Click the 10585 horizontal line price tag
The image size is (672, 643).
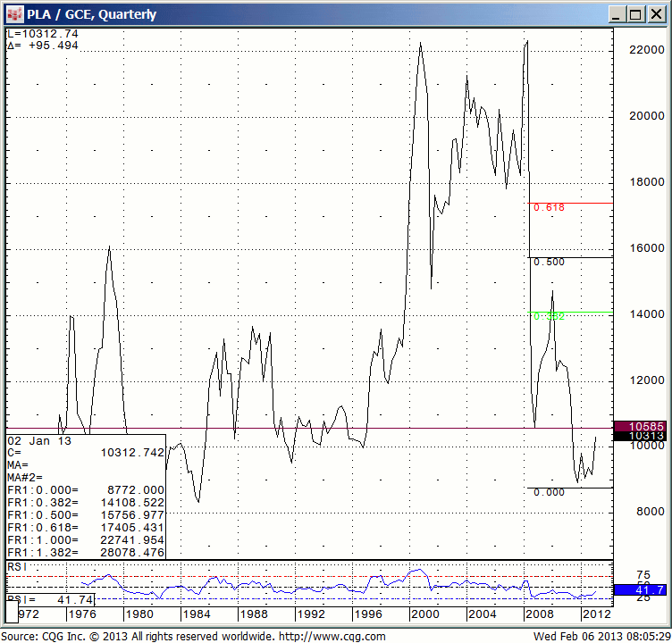pyautogui.click(x=641, y=426)
